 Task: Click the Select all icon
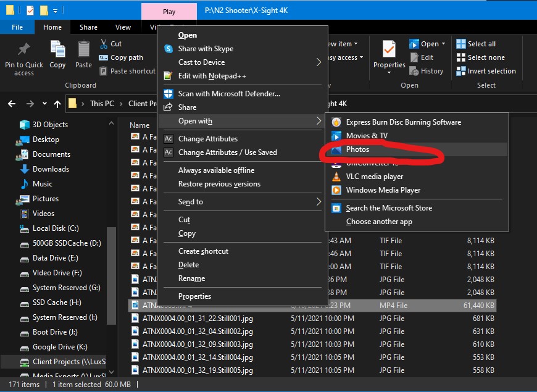click(x=461, y=44)
